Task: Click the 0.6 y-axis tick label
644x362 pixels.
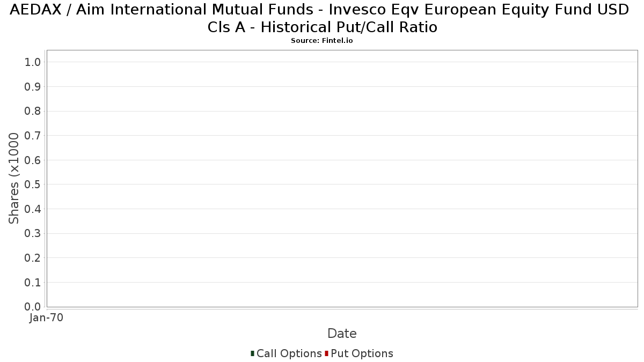Action: (33, 160)
